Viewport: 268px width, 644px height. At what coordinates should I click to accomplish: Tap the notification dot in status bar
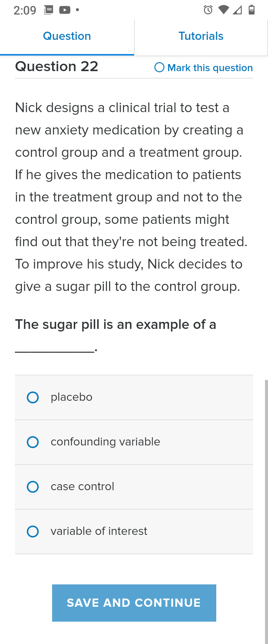[x=77, y=10]
